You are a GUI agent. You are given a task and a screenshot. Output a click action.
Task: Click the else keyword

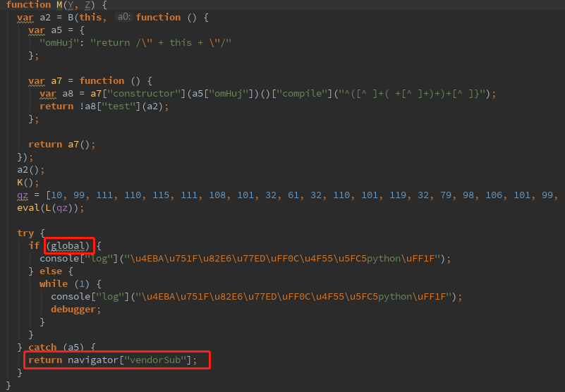tap(51, 271)
